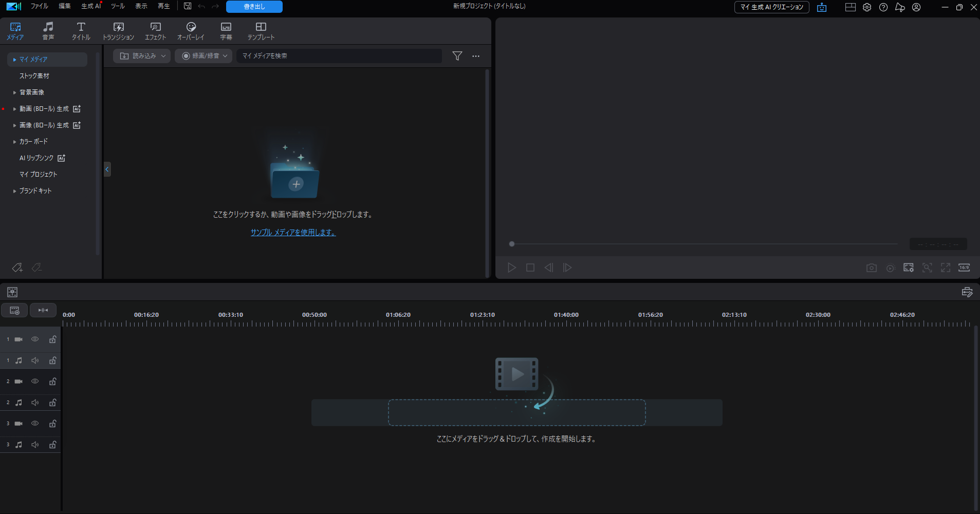Open the エフェクト (Effects) room
Image resolution: width=980 pixels, height=514 pixels.
(x=155, y=31)
